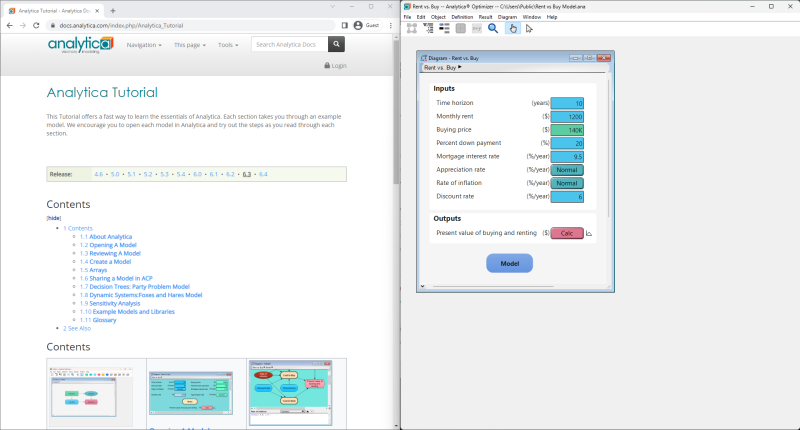Click the result table toolbar icon

coord(461,29)
